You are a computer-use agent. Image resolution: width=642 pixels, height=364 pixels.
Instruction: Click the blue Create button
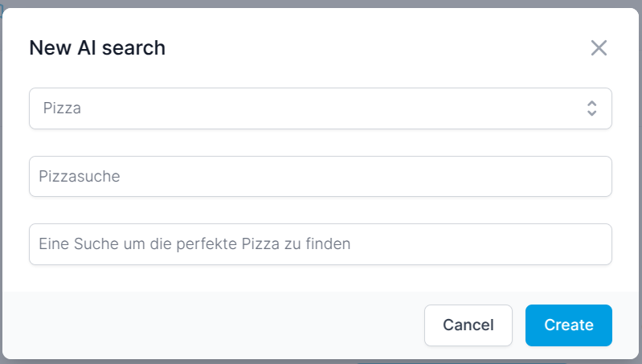pos(569,325)
